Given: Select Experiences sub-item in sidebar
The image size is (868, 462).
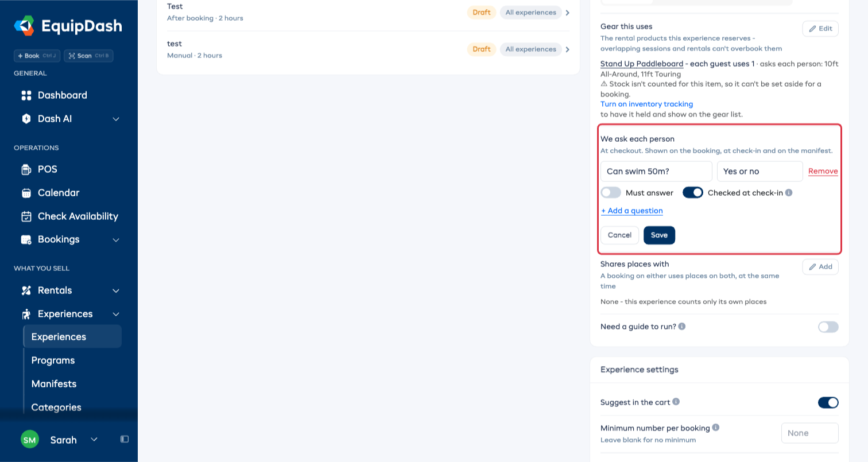Looking at the screenshot, I should 72,337.
